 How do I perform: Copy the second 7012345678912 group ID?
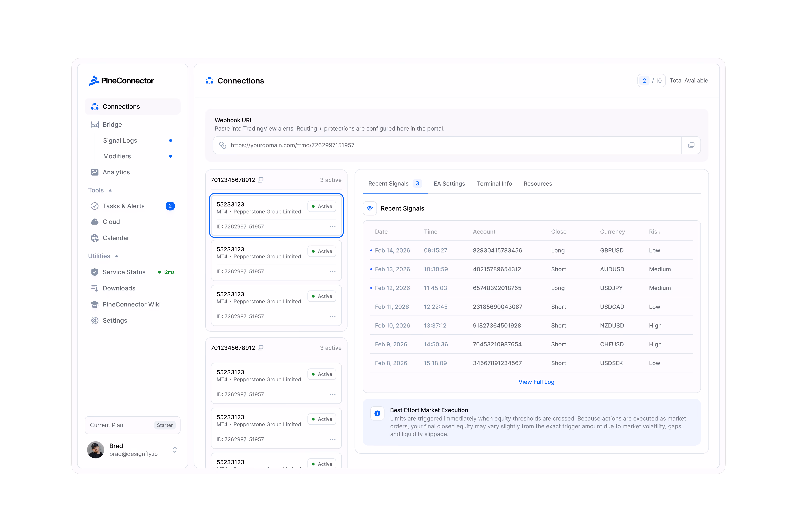coord(261,348)
